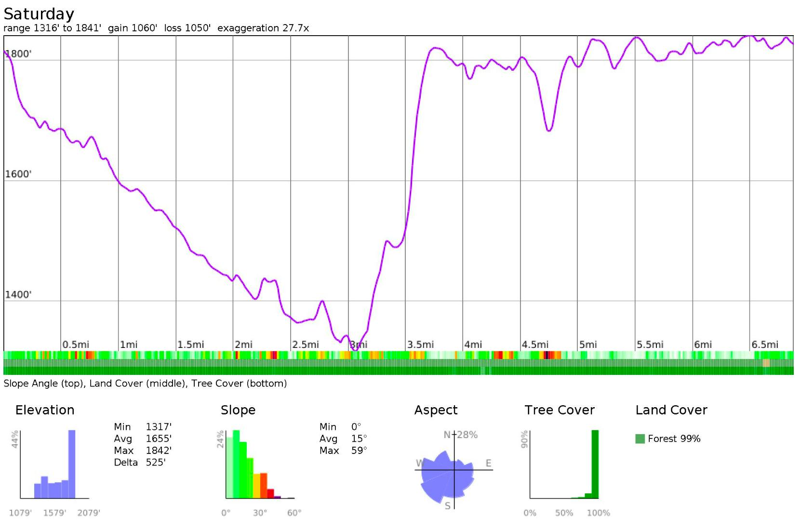Viewport: 801px width, 532px height.
Task: Click the Elevation section heading
Action: (x=45, y=410)
